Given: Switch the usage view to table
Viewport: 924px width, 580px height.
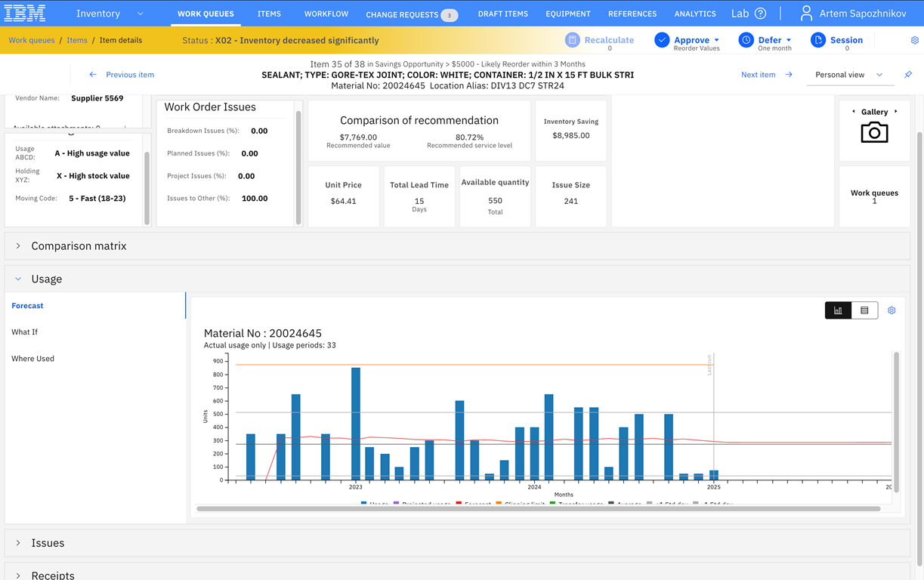Looking at the screenshot, I should [x=864, y=310].
